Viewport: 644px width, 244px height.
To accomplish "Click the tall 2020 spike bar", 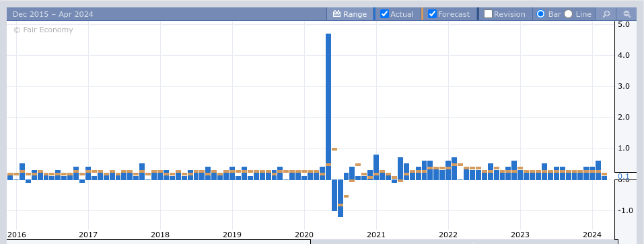I will tap(328, 107).
